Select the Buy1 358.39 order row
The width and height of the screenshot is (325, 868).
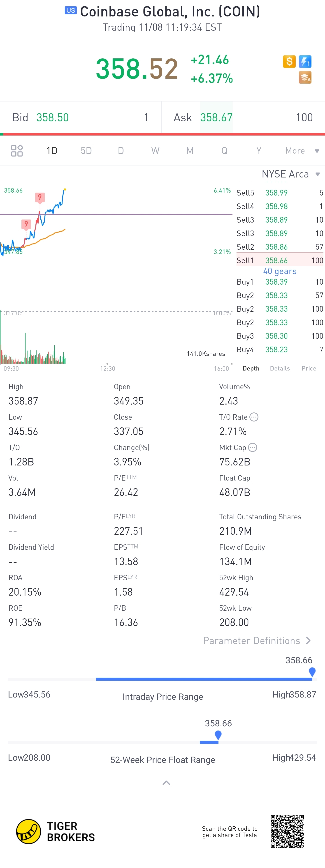[280, 282]
